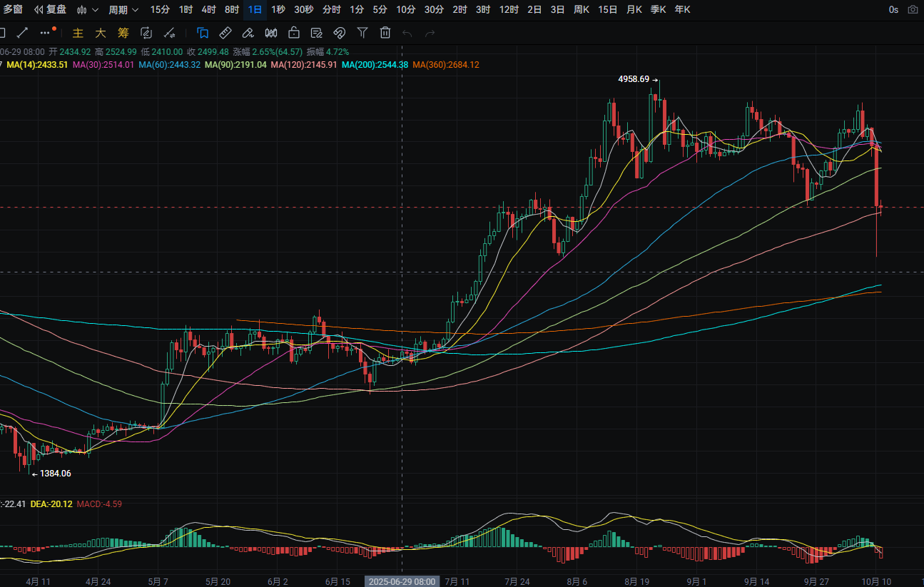Viewport: 924px width, 587px height.
Task: Click the funnel filter icon
Action: coord(362,32)
